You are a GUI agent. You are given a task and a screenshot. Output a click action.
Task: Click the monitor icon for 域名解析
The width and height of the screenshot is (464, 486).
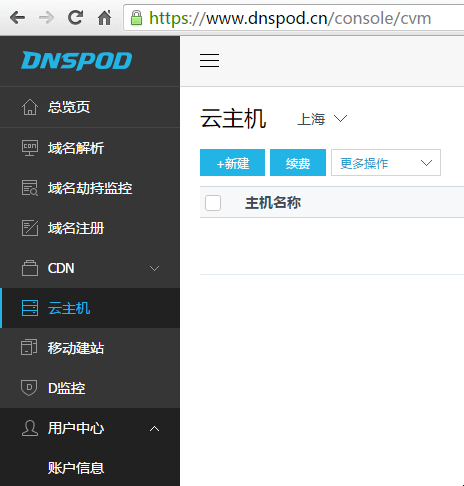coord(30,148)
